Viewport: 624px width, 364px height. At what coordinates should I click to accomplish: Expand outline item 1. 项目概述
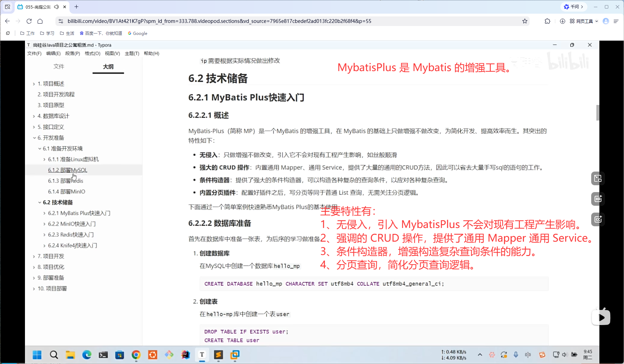[x=34, y=84]
